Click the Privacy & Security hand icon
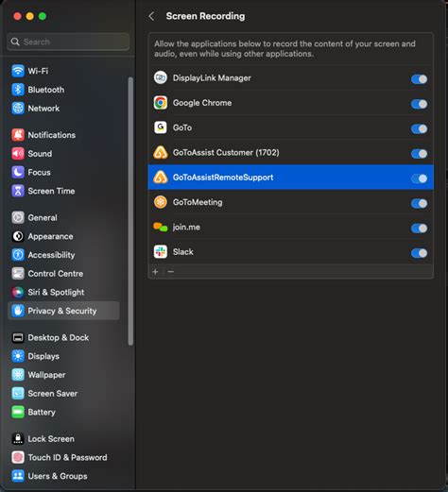Image resolution: width=448 pixels, height=492 pixels. [18, 311]
